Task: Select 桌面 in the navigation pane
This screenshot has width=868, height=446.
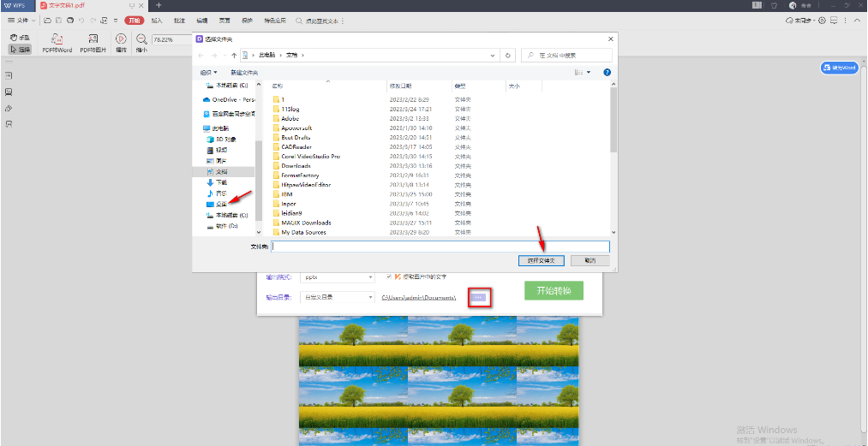Action: coord(220,205)
